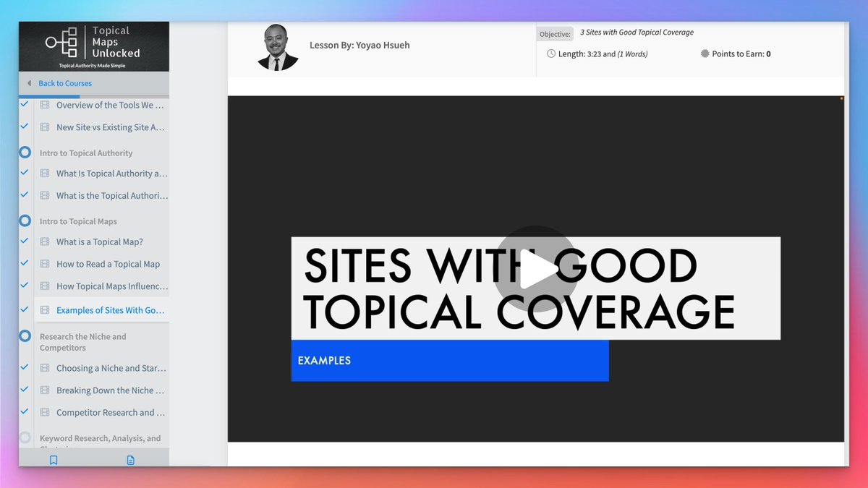Select Examples of Sites With Go lesson

click(111, 310)
